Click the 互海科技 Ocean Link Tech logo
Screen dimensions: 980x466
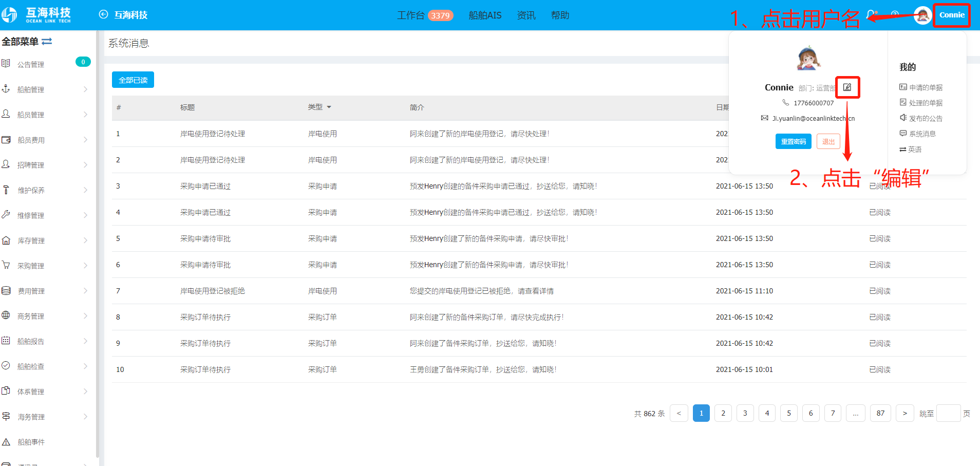(36, 14)
